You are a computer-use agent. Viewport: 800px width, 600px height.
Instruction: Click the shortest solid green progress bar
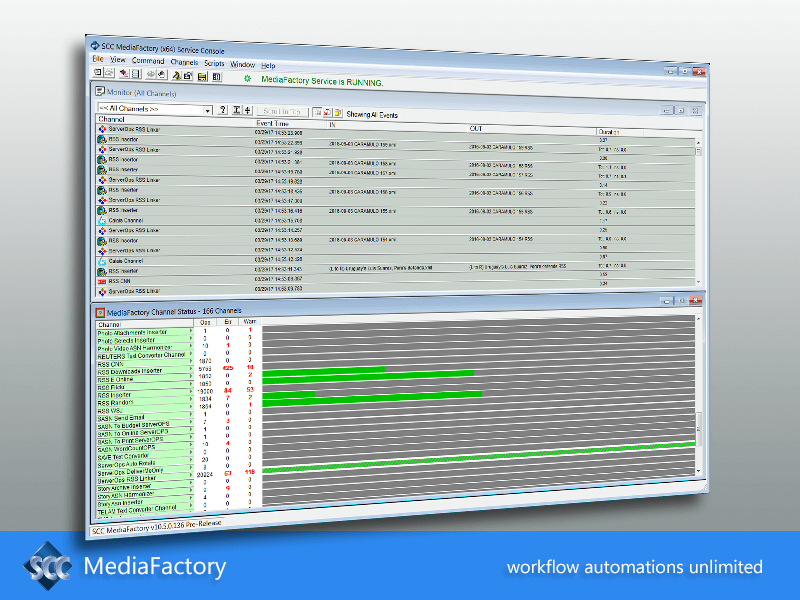point(289,394)
